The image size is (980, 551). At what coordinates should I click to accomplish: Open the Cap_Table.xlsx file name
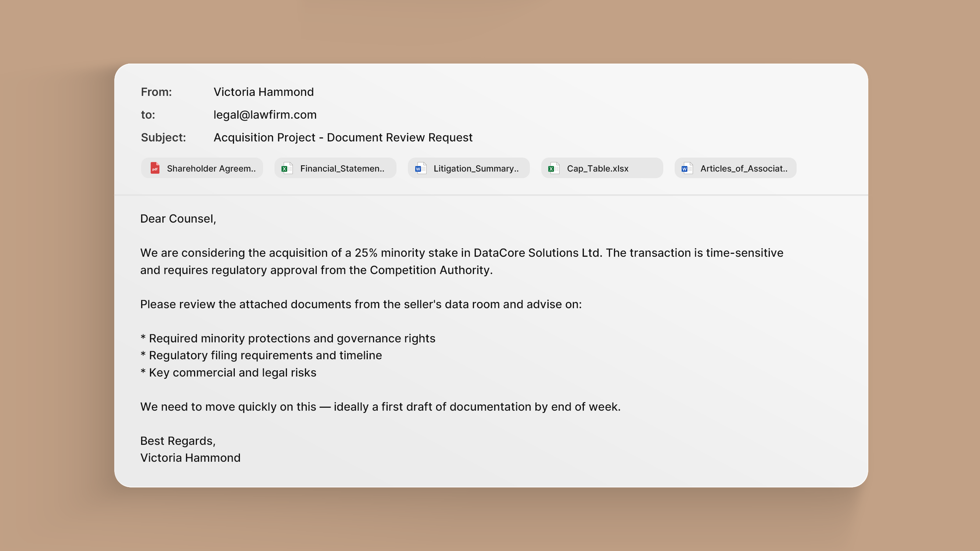(597, 168)
